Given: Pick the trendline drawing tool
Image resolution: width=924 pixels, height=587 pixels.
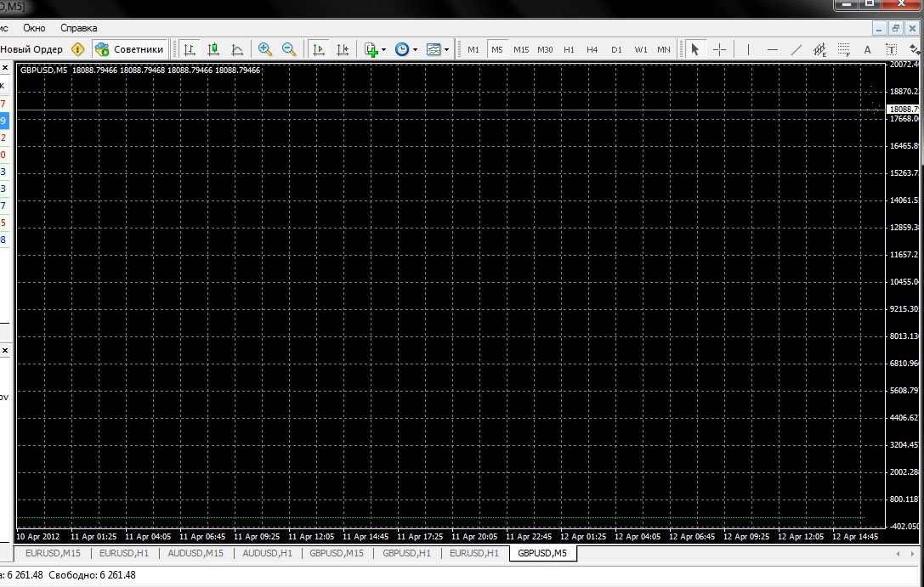Looking at the screenshot, I should (796, 49).
